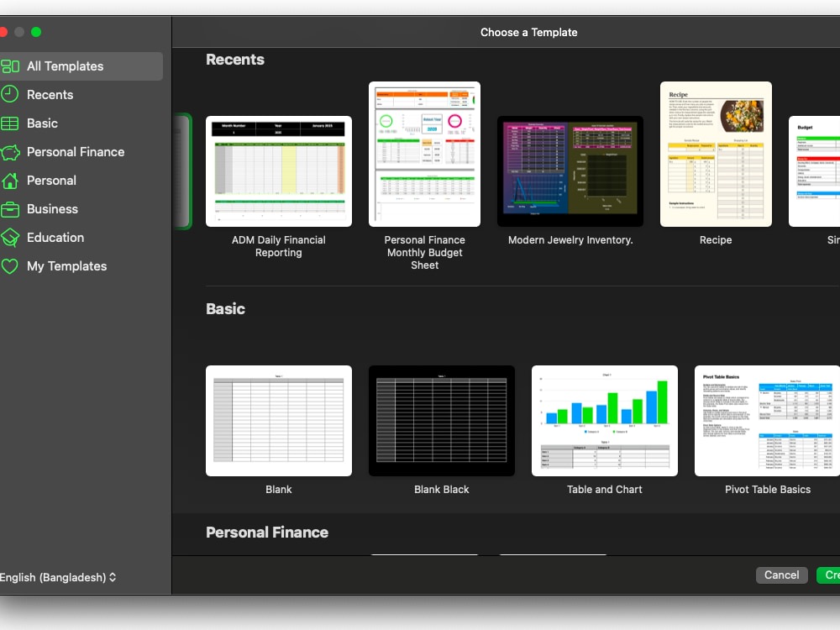The width and height of the screenshot is (840, 630).
Task: Open the English (Bangladesh) language dropdown
Action: coord(58,578)
